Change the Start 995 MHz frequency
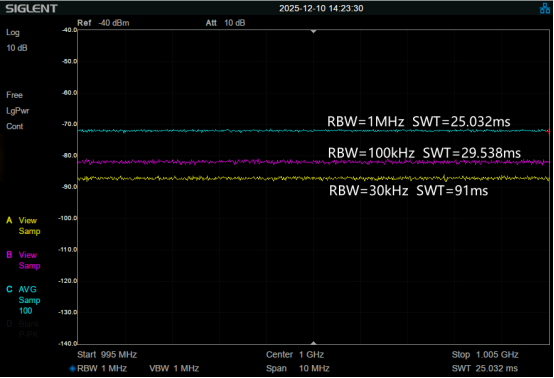554x378 pixels. click(x=107, y=355)
